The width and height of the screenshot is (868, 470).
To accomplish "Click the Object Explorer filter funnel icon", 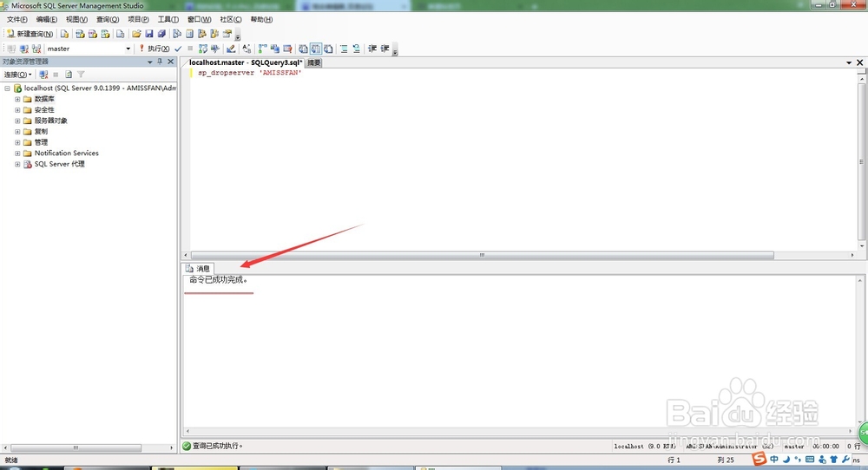I will pyautogui.click(x=81, y=74).
